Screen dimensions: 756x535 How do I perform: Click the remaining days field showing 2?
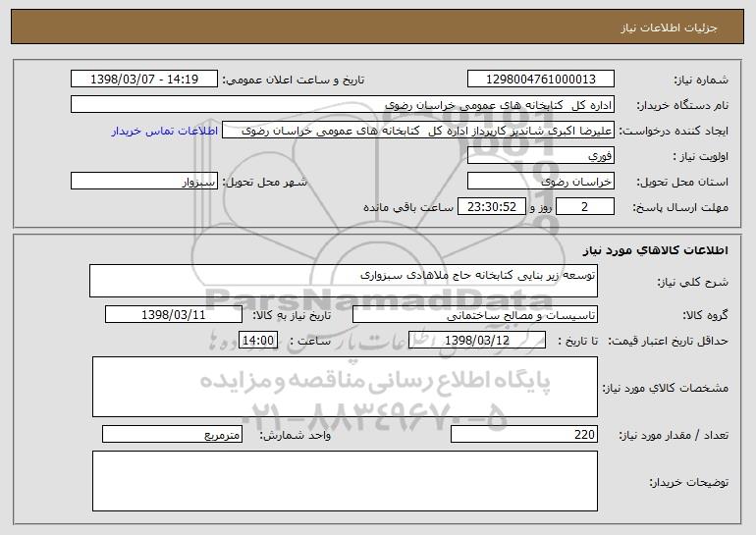pyautogui.click(x=585, y=207)
